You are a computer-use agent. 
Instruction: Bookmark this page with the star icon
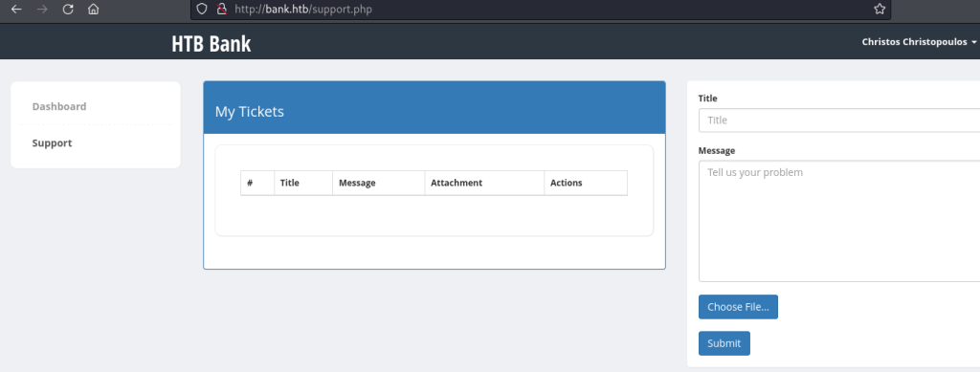880,9
